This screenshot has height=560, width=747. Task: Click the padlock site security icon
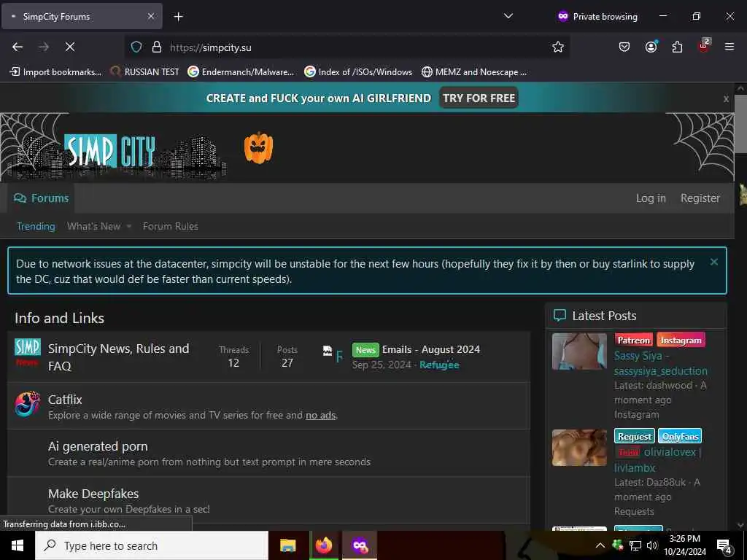tap(156, 47)
